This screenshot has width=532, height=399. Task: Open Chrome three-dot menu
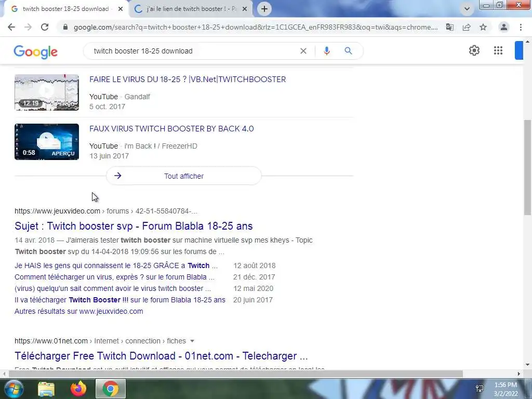click(521, 27)
